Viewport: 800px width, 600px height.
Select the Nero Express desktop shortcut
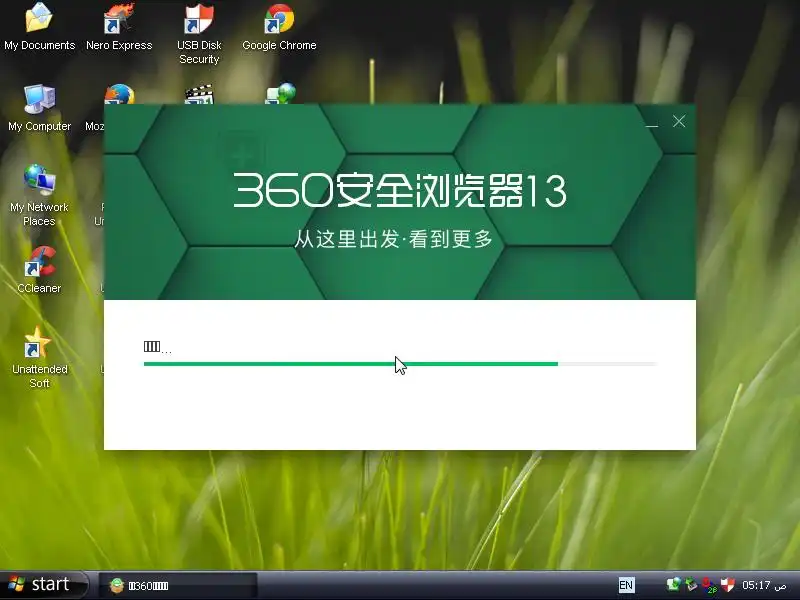tap(119, 27)
